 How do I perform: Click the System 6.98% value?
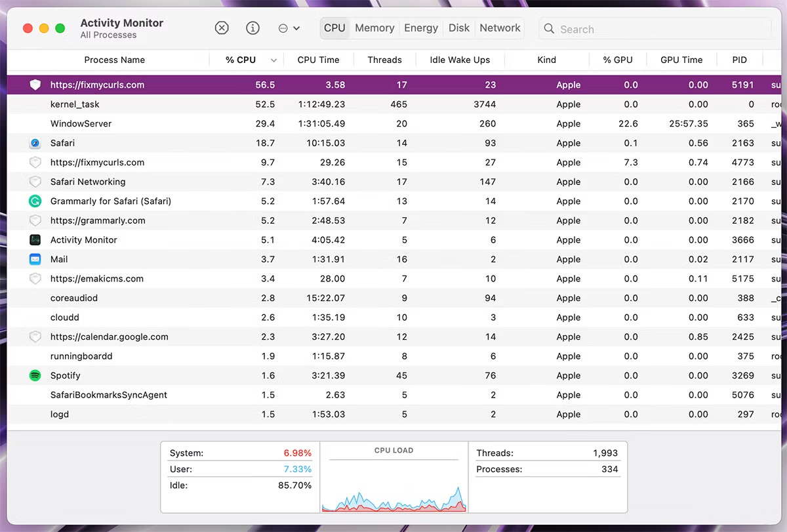(298, 453)
